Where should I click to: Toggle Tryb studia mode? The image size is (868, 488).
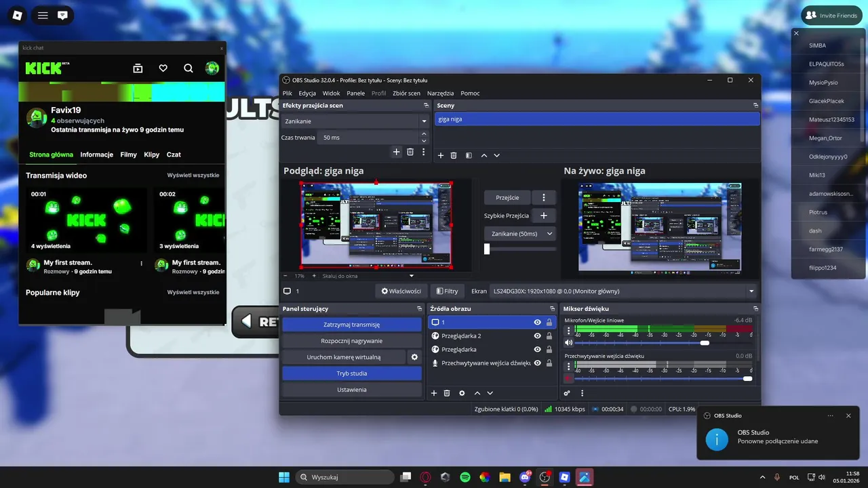coord(352,373)
